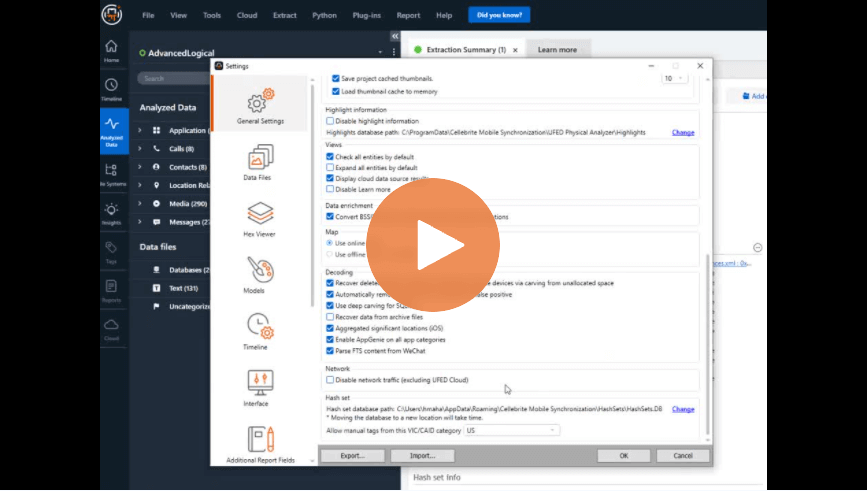Open Data Files settings category
The image size is (867, 491).
point(258,163)
